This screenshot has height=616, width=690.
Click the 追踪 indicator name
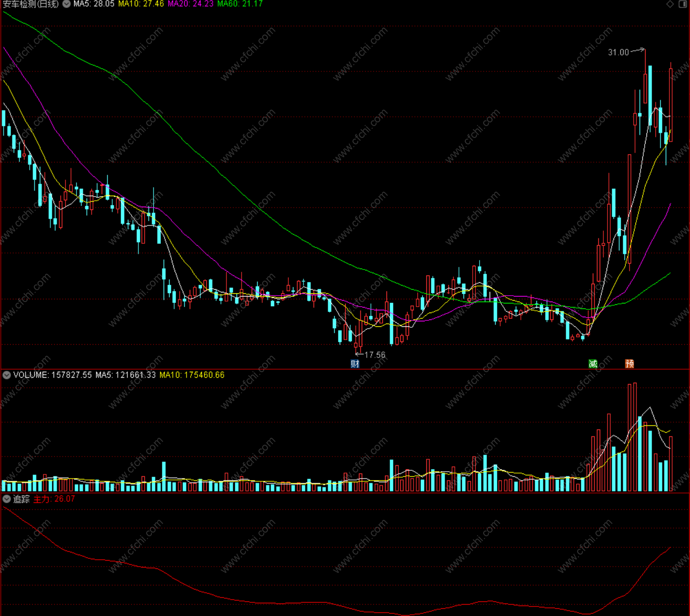(21, 499)
